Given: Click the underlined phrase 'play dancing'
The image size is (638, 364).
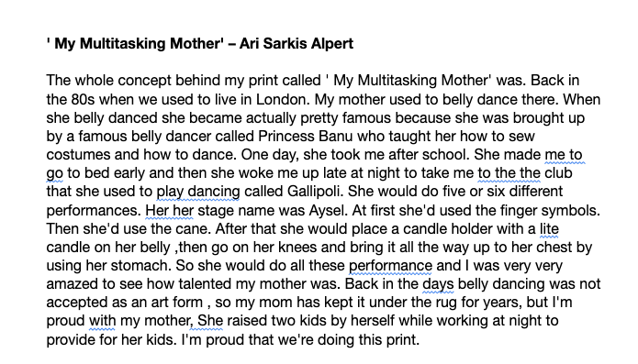Looking at the screenshot, I should [x=198, y=192].
